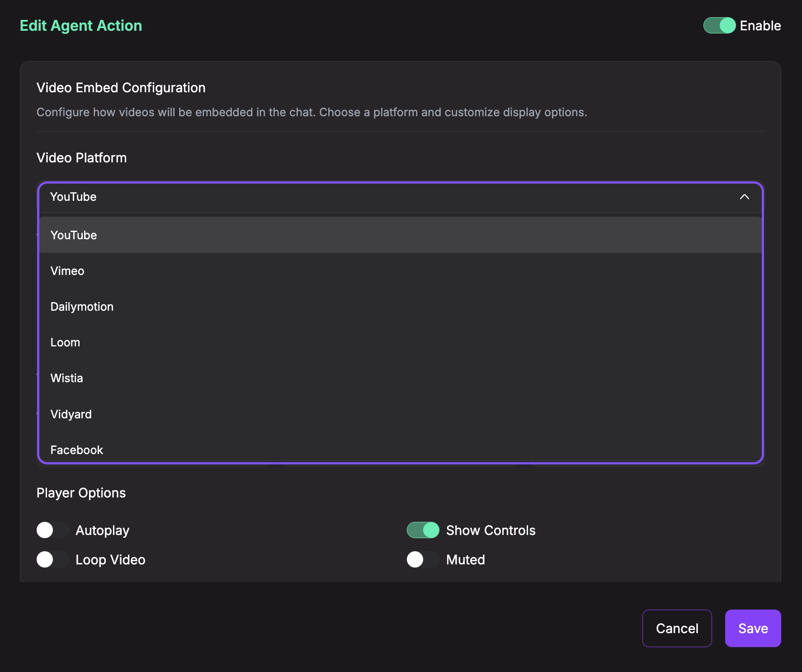802x672 pixels.
Task: Click the Edit Agent Action heading
Action: tap(80, 26)
